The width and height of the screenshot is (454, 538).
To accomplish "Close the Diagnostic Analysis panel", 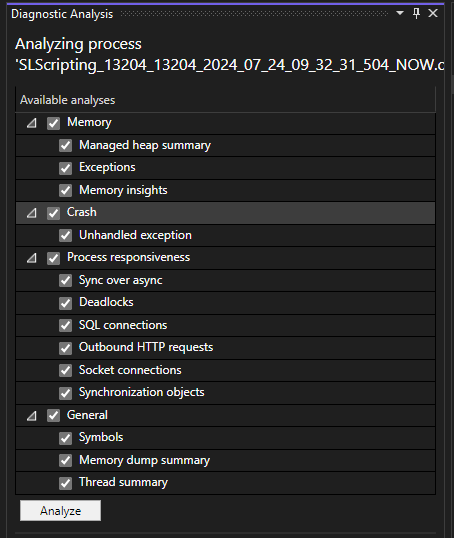I will (x=433, y=13).
